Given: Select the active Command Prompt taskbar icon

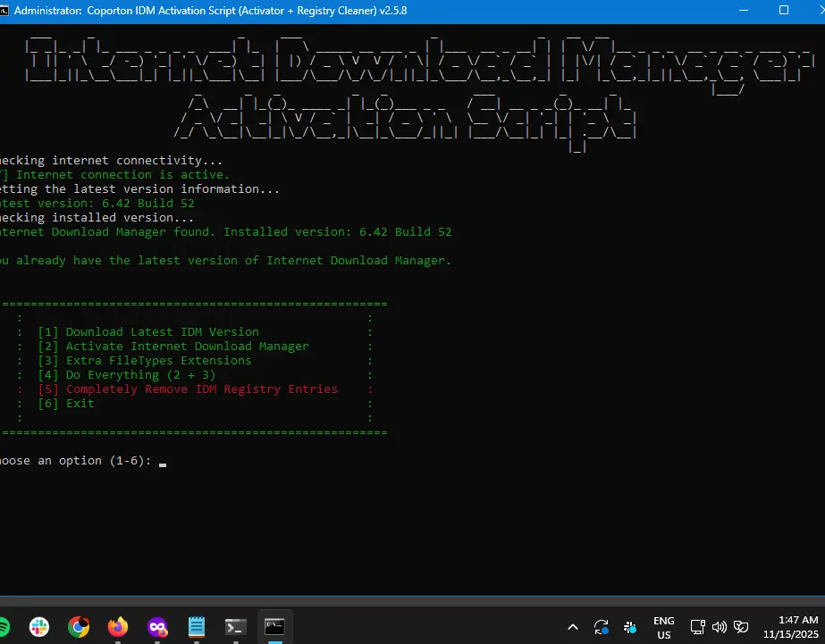Looking at the screenshot, I should [x=274, y=626].
